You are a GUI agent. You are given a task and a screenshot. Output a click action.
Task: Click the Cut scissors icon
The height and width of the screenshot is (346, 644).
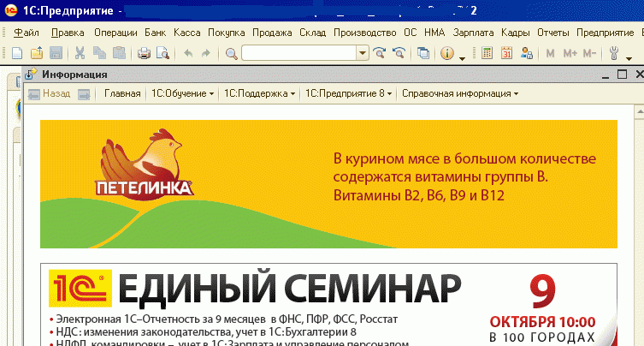(80, 53)
